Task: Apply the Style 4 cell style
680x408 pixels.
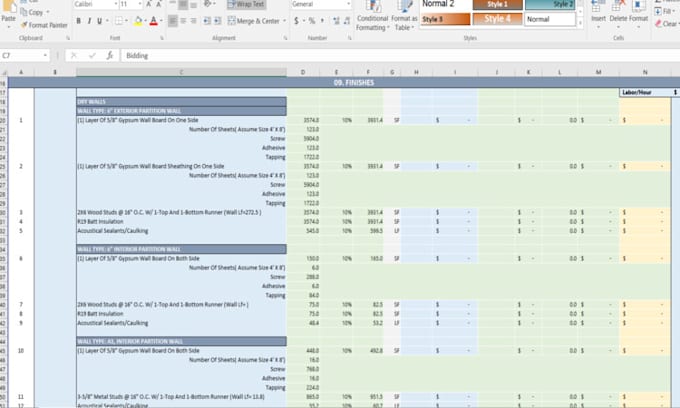Action: pyautogui.click(x=497, y=19)
